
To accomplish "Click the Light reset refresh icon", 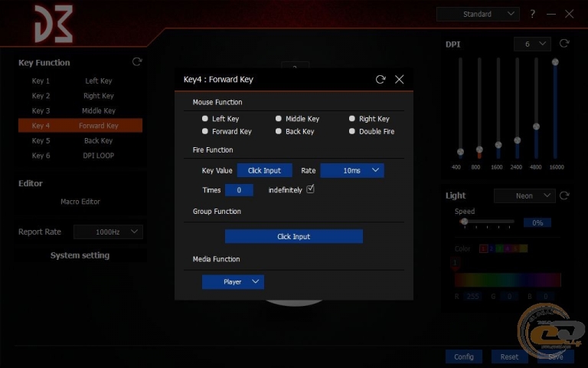I will (x=564, y=195).
